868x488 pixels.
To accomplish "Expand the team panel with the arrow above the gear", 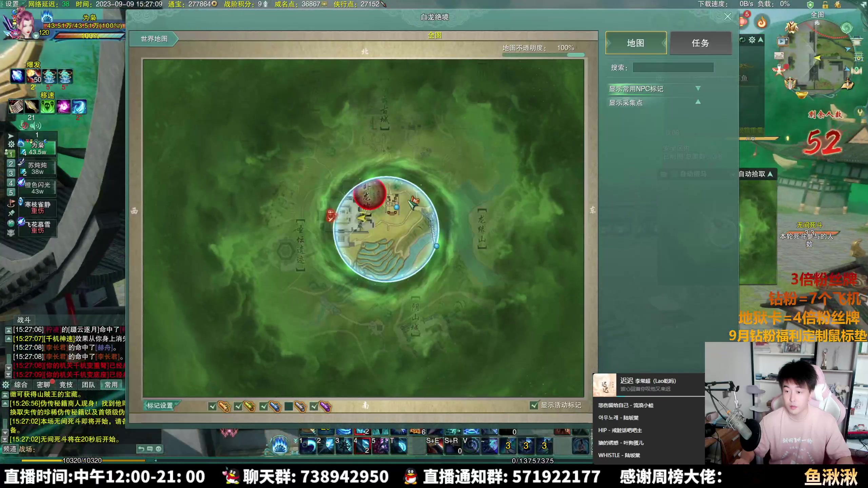I will (11, 136).
